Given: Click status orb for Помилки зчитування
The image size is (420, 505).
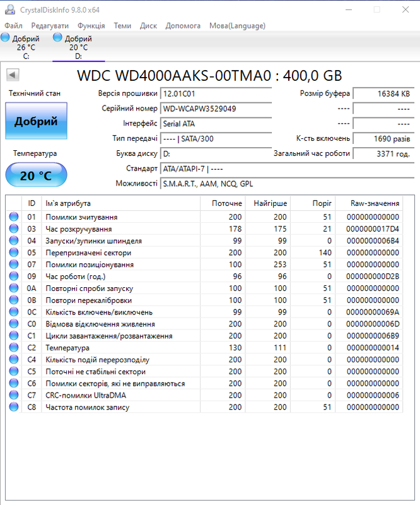Looking at the screenshot, I should [x=14, y=217].
